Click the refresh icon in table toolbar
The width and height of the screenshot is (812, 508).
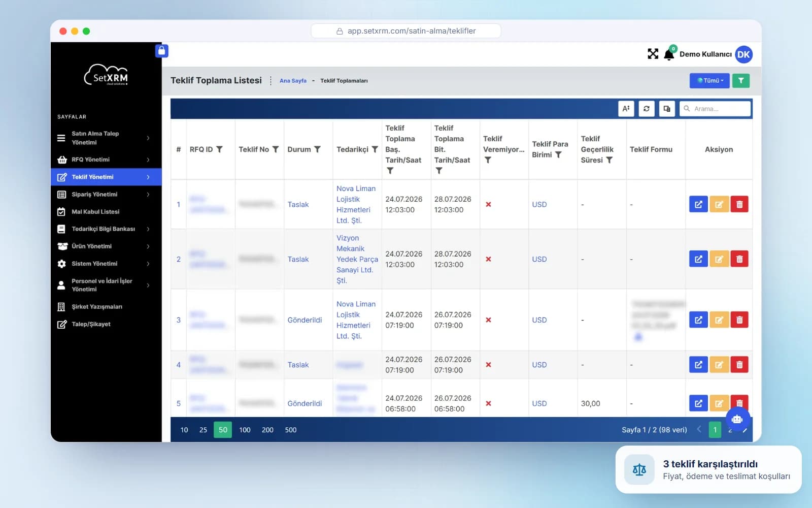tap(647, 109)
